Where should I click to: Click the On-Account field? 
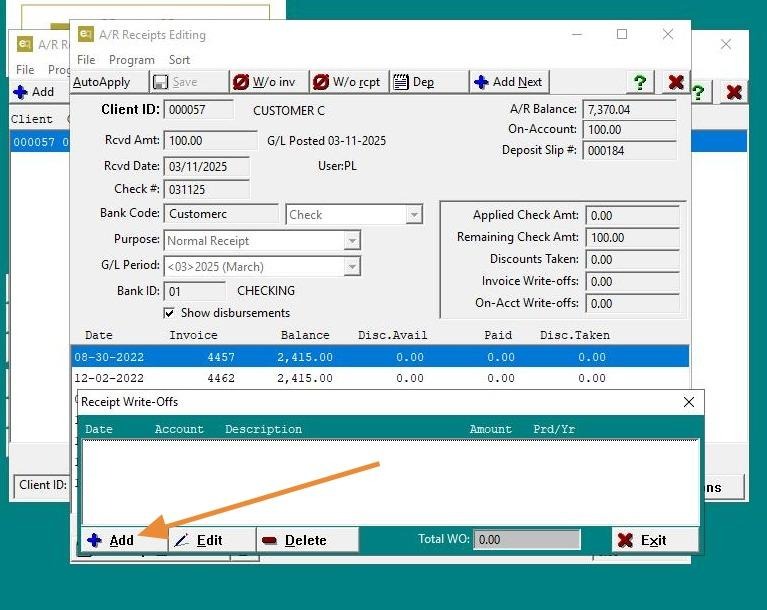tap(630, 130)
